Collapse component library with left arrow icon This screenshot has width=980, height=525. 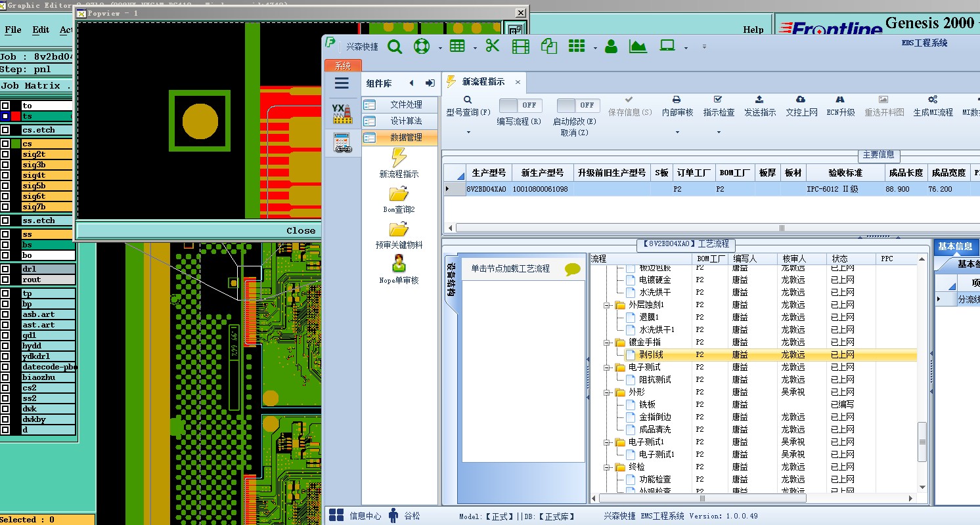tap(412, 83)
